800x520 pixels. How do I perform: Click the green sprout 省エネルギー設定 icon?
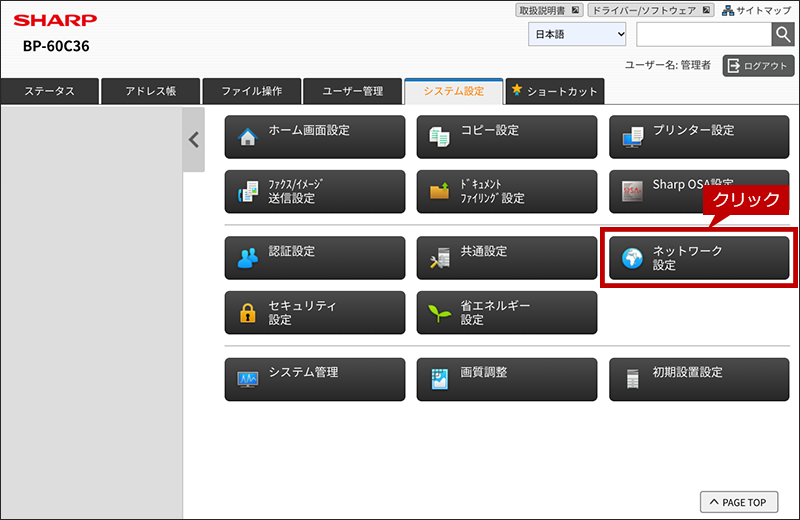[439, 313]
